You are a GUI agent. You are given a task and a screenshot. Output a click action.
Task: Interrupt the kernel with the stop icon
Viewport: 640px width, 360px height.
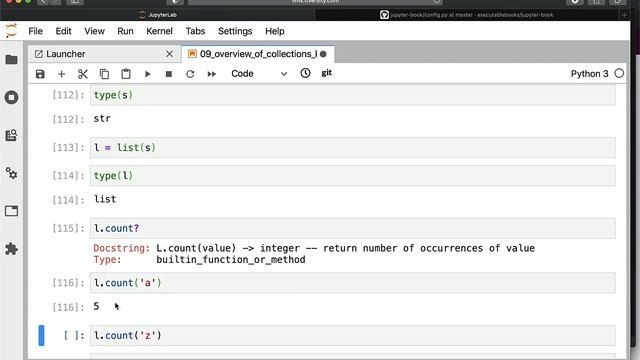pos(169,74)
